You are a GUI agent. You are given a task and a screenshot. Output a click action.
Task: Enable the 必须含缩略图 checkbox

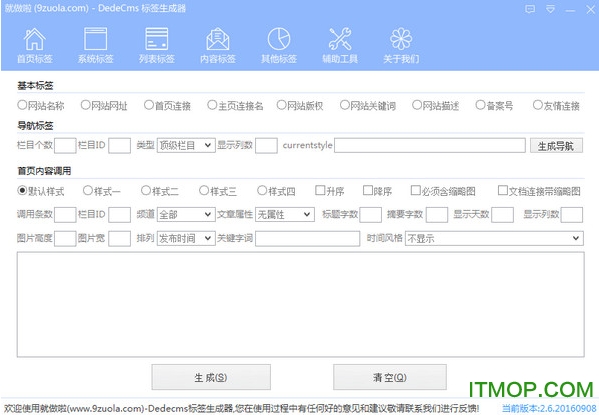click(x=415, y=190)
